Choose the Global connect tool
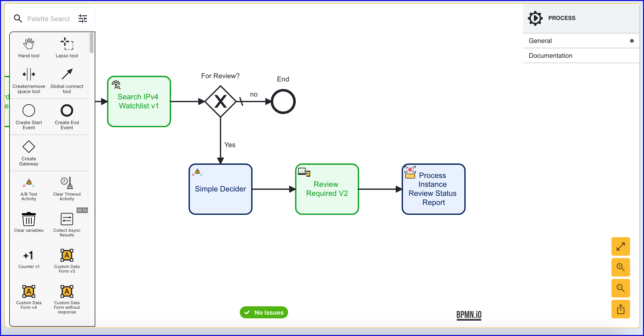 (x=67, y=80)
